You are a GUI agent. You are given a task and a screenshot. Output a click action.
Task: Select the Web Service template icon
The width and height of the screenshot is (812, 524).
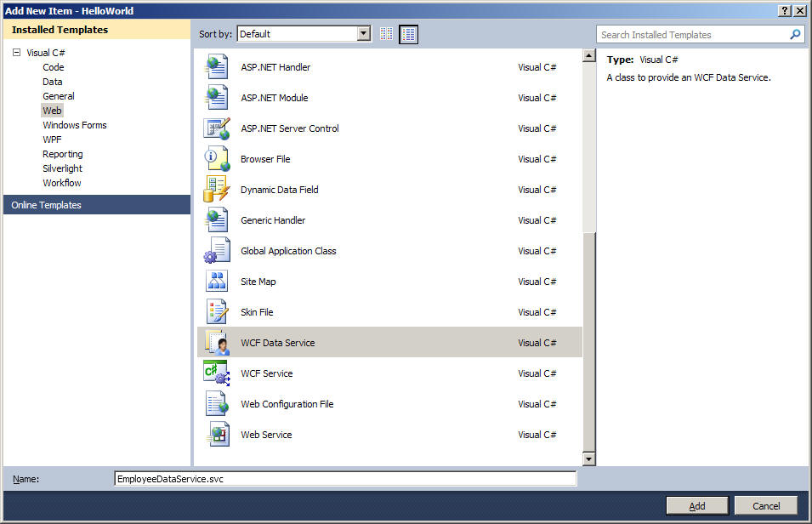(x=218, y=434)
